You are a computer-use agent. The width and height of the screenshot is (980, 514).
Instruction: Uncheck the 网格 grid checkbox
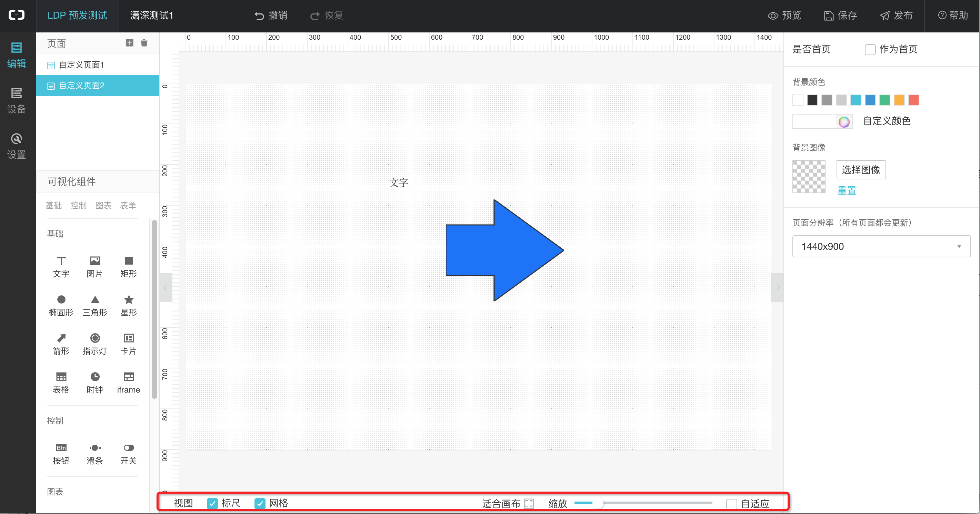click(x=260, y=503)
